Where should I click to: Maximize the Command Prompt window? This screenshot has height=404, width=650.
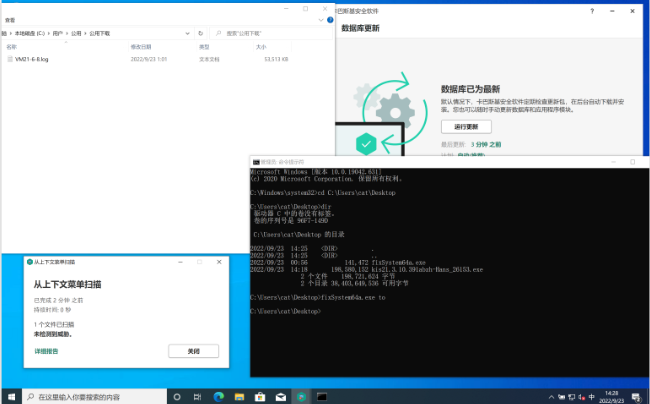[632, 162]
